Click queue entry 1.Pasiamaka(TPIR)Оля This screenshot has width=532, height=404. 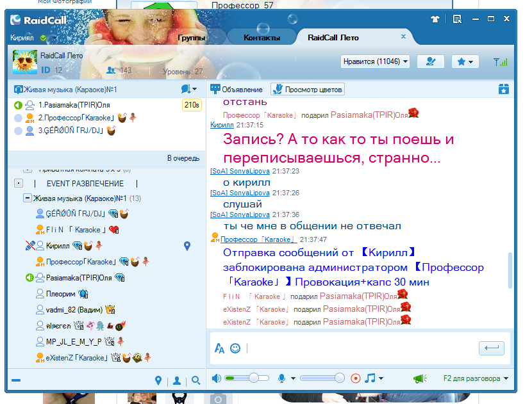(74, 105)
